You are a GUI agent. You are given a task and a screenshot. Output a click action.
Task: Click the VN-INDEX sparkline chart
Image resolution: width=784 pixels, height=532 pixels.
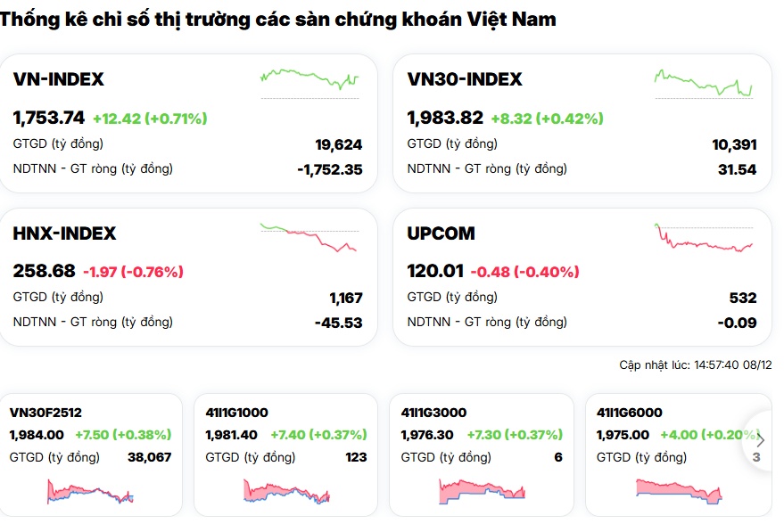point(308,80)
